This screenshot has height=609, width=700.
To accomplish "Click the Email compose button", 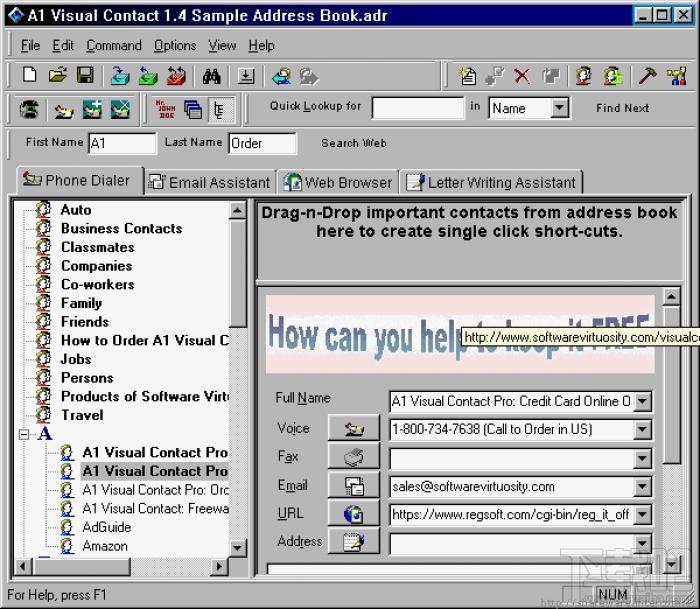I will tap(354, 485).
